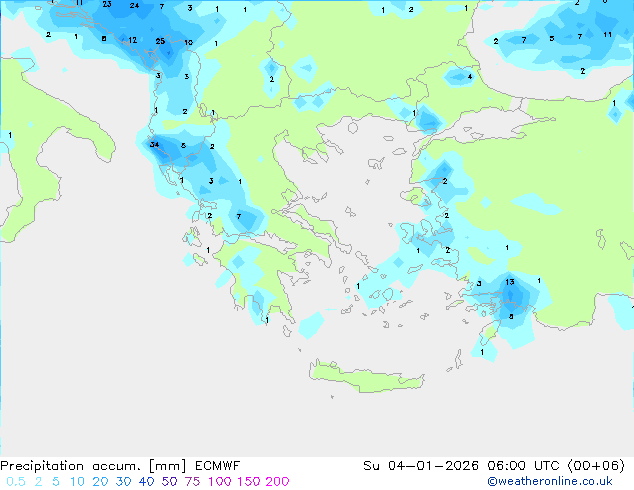Click the '23' precipitation value on the map
Viewport: 634px width, 490px height.
click(107, 4)
